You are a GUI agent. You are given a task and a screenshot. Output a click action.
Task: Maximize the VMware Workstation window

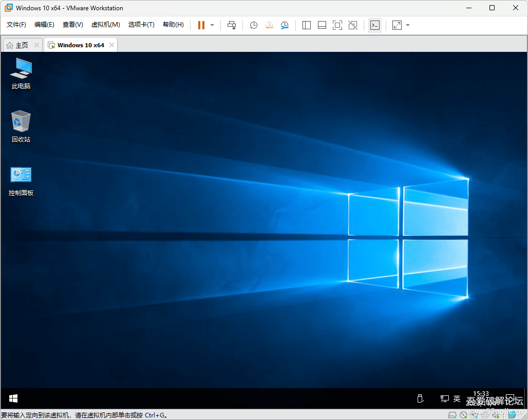(492, 8)
